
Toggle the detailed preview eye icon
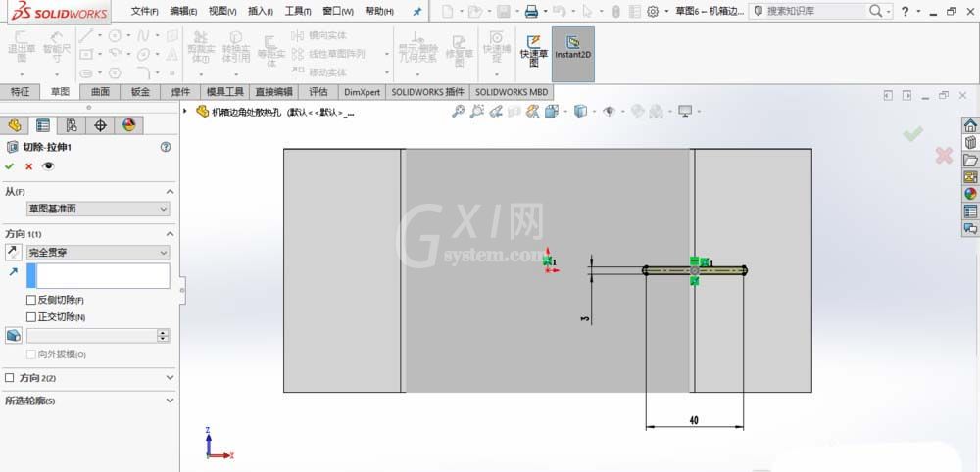(x=48, y=166)
